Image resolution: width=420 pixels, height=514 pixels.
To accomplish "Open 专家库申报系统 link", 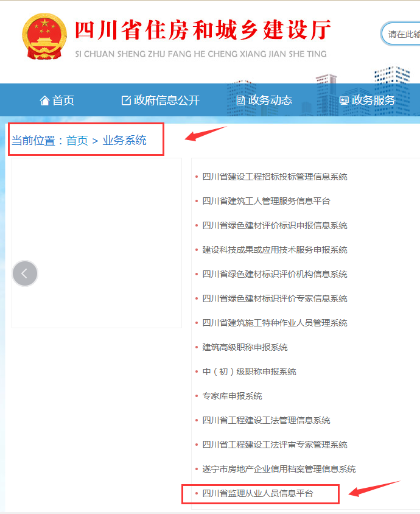I will 232,396.
